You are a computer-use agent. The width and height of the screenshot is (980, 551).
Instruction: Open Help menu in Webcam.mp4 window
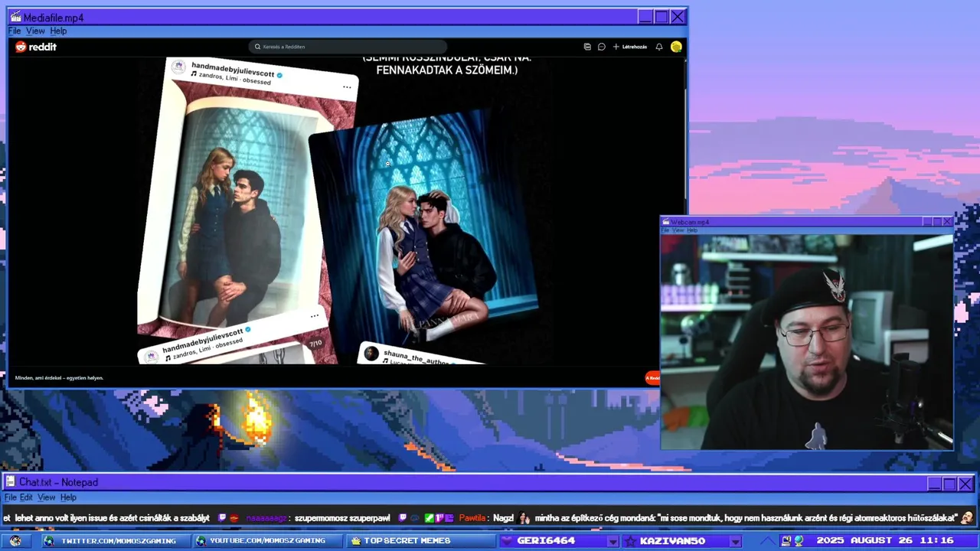point(692,230)
